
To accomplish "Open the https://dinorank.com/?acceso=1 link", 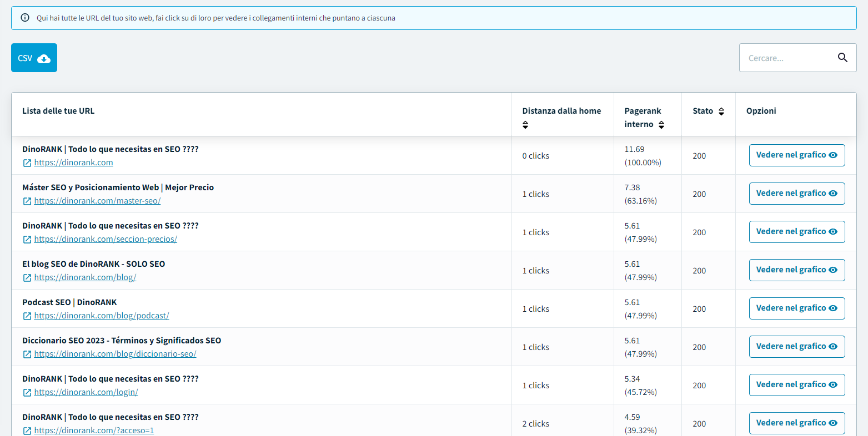I will click(94, 430).
